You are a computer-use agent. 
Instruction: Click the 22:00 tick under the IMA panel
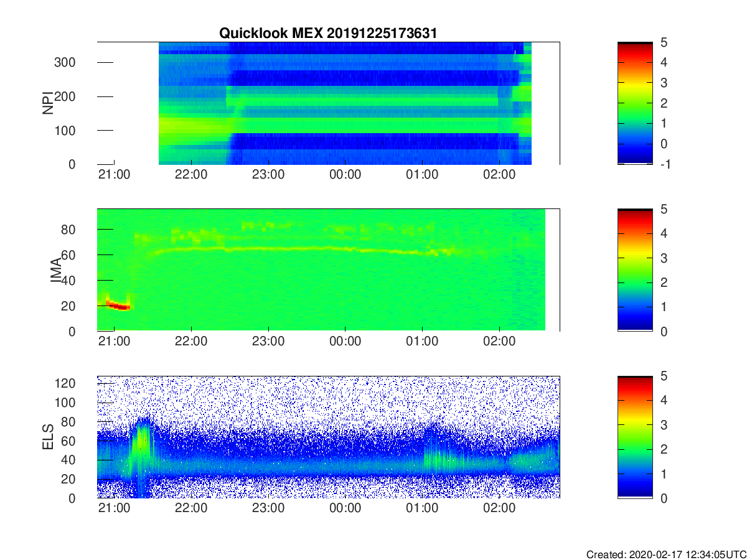(x=191, y=341)
